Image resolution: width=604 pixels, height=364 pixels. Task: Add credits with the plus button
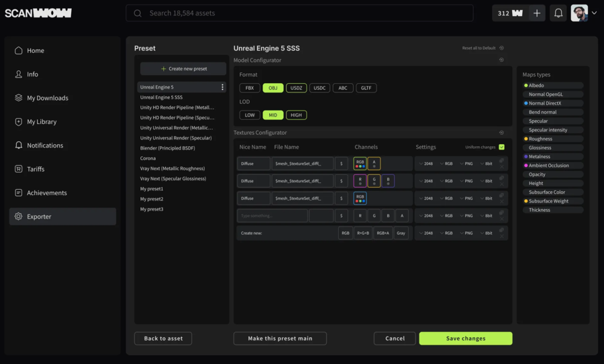[x=537, y=13]
